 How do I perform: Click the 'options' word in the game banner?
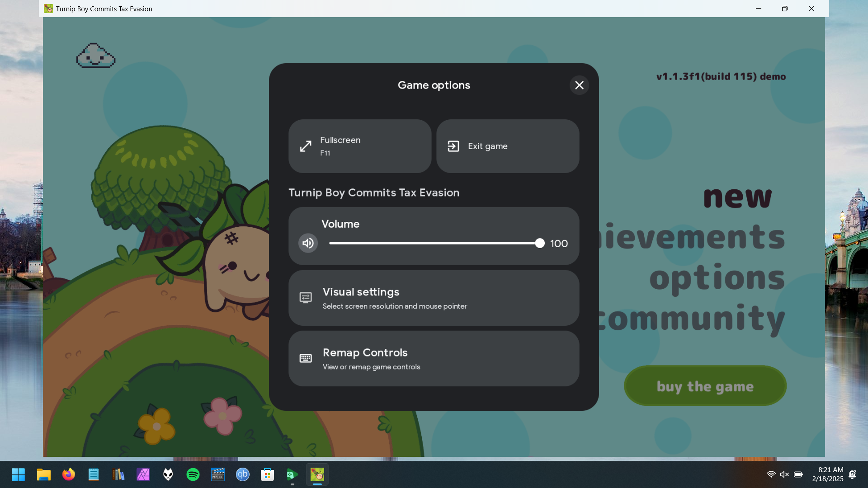point(717,279)
